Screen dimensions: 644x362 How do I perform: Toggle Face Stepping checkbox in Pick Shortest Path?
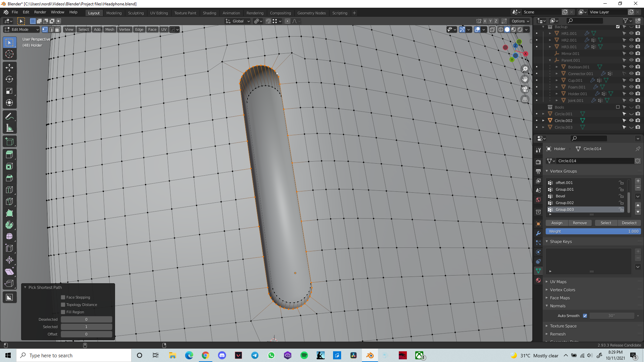63,297
